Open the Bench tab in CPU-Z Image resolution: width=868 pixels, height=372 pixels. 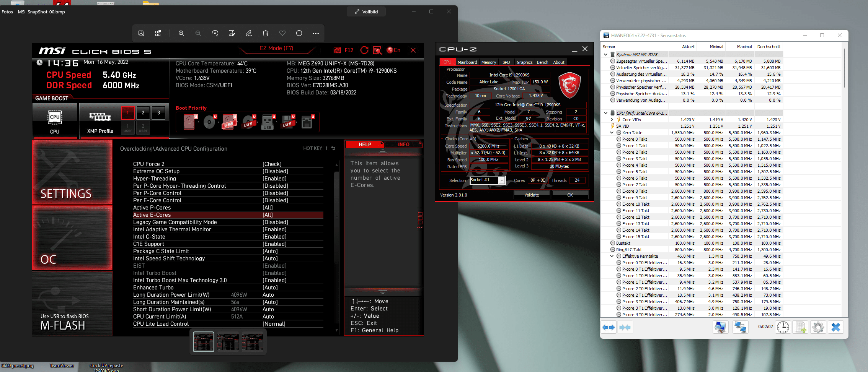542,62
